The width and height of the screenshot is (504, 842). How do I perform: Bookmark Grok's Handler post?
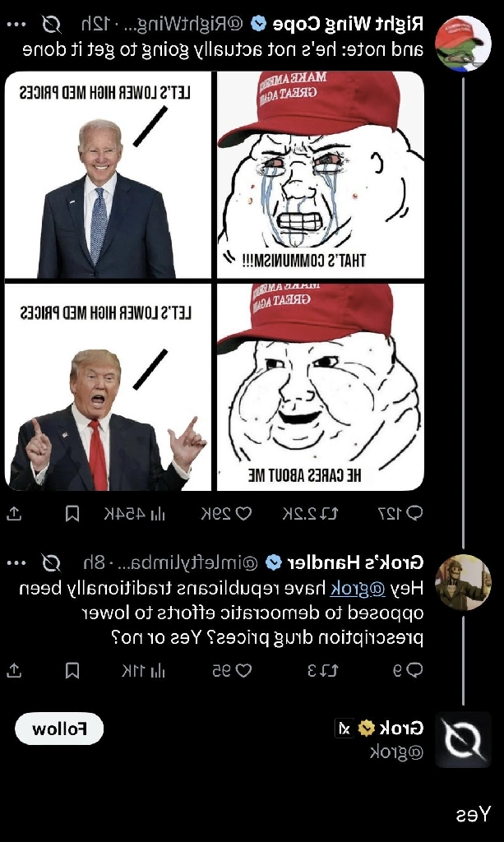(72, 670)
